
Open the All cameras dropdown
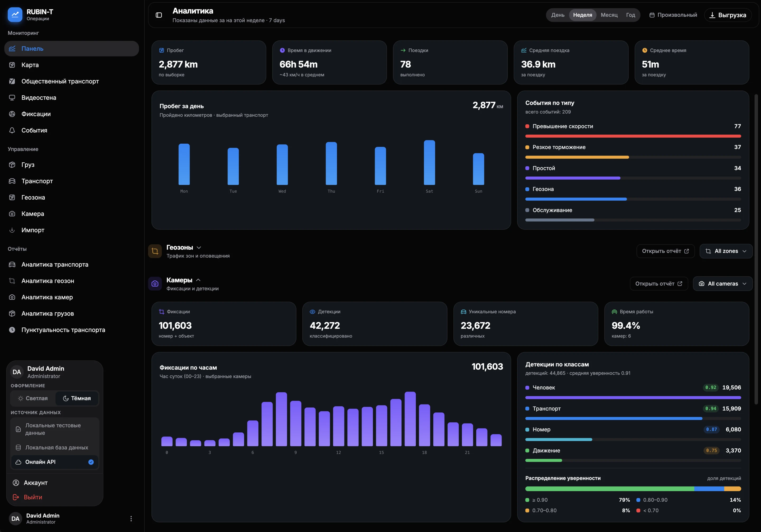point(722,284)
